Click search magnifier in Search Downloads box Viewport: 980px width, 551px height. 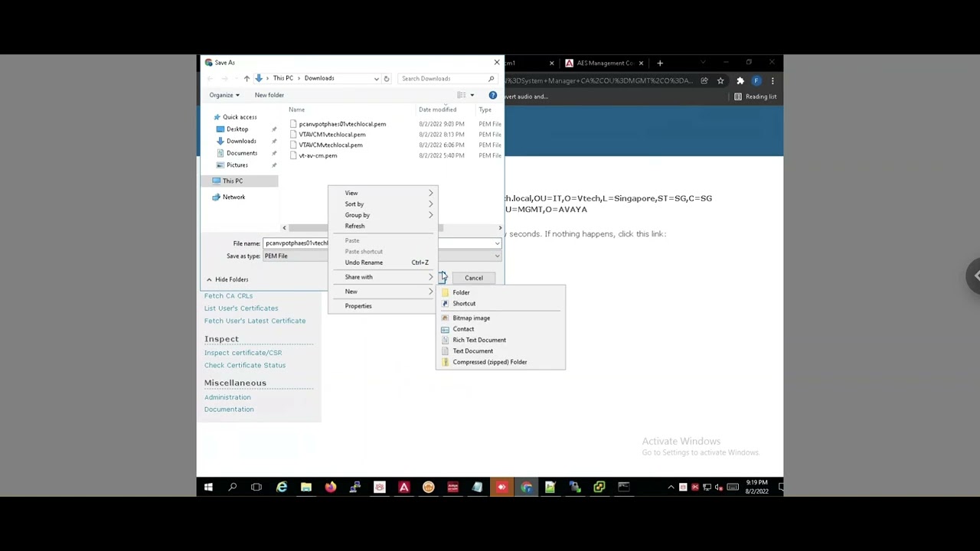point(492,78)
